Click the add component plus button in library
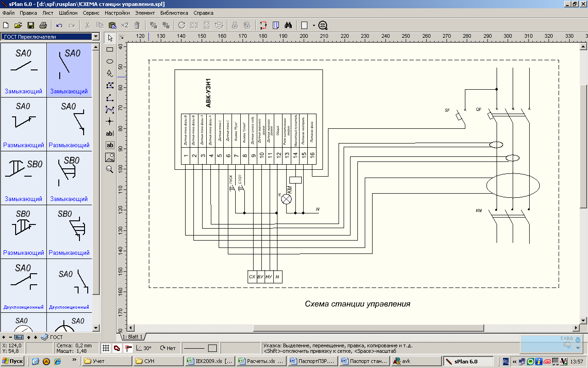 pyautogui.click(x=4, y=337)
